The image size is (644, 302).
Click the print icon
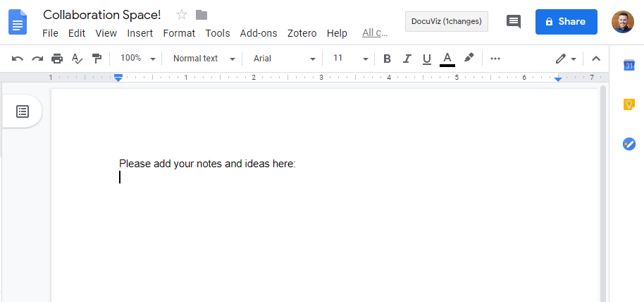[57, 59]
